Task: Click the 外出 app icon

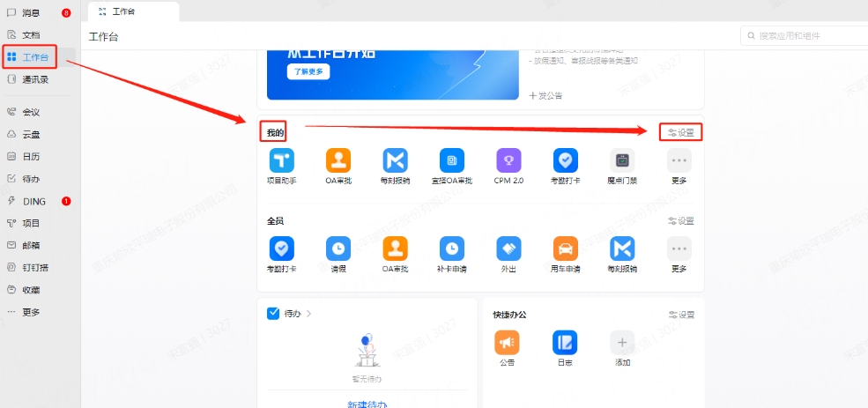Action: [508, 249]
